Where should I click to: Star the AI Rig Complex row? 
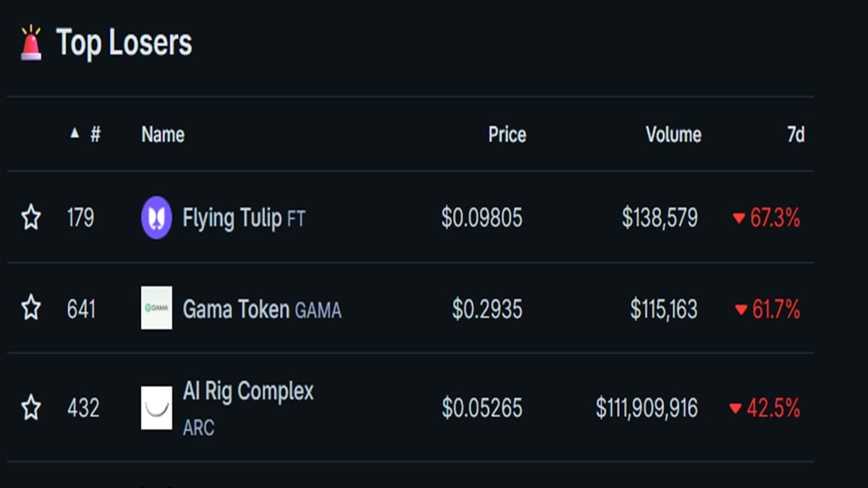pyautogui.click(x=31, y=408)
